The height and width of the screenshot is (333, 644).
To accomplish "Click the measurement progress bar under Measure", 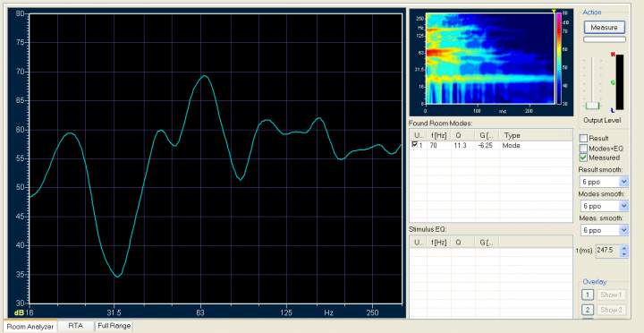I will tap(604, 39).
